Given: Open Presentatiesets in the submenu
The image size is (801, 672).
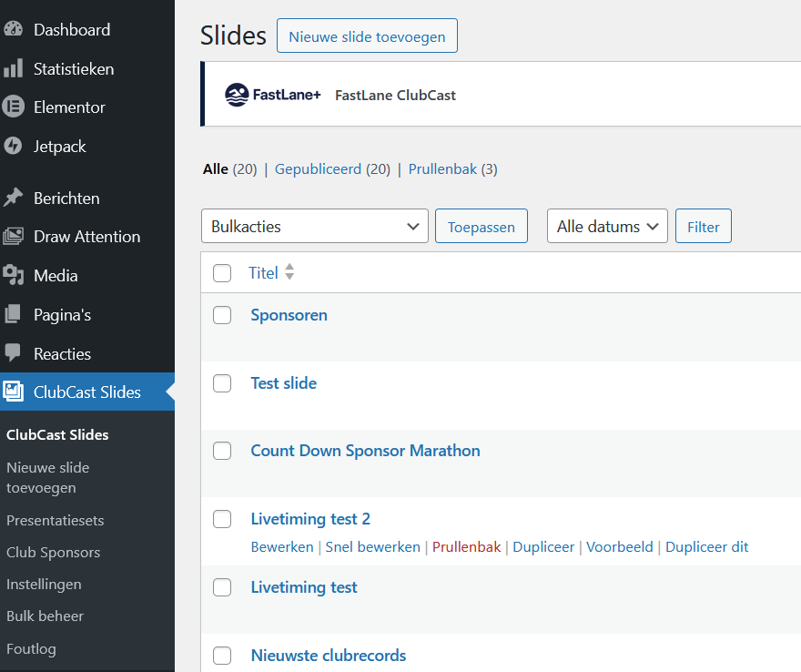Looking at the screenshot, I should tap(55, 521).
